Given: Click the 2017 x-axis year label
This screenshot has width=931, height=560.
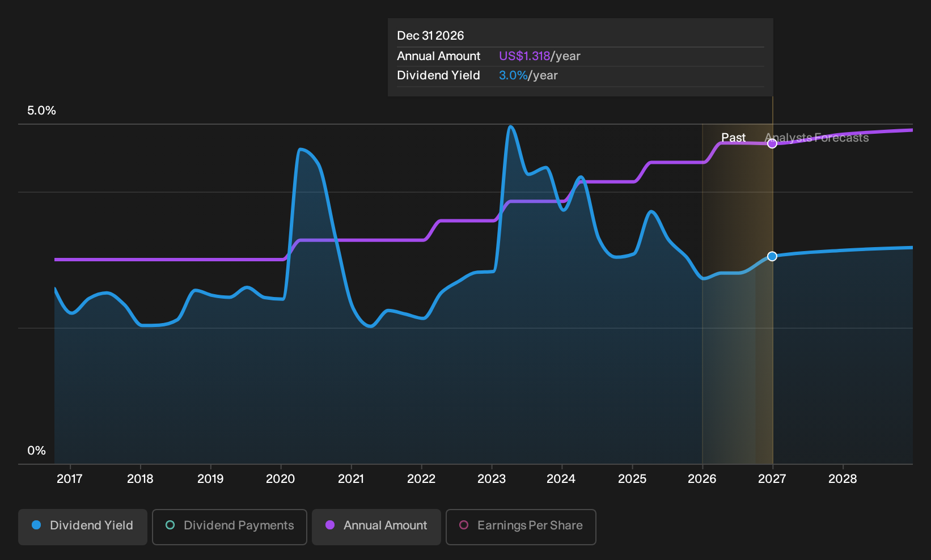Looking at the screenshot, I should click(x=70, y=479).
